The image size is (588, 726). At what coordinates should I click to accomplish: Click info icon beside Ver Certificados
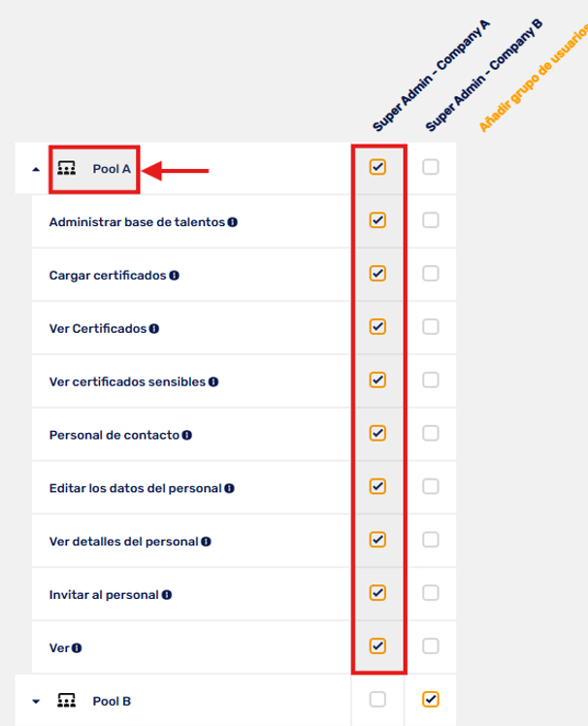[154, 329]
